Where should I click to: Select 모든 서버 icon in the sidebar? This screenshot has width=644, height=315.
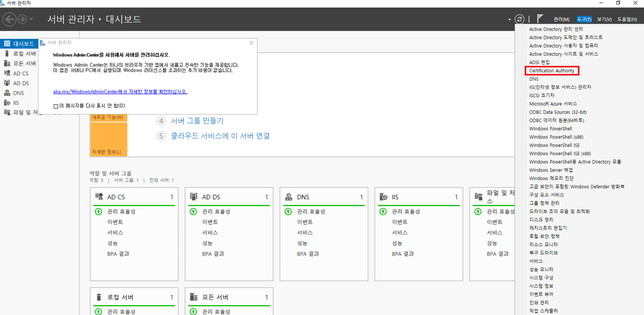coord(7,63)
